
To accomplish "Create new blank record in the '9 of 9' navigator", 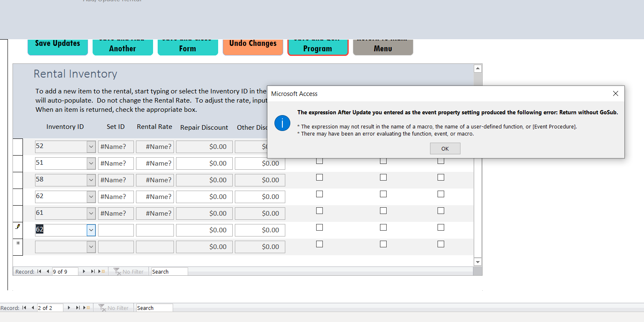I will tap(102, 272).
